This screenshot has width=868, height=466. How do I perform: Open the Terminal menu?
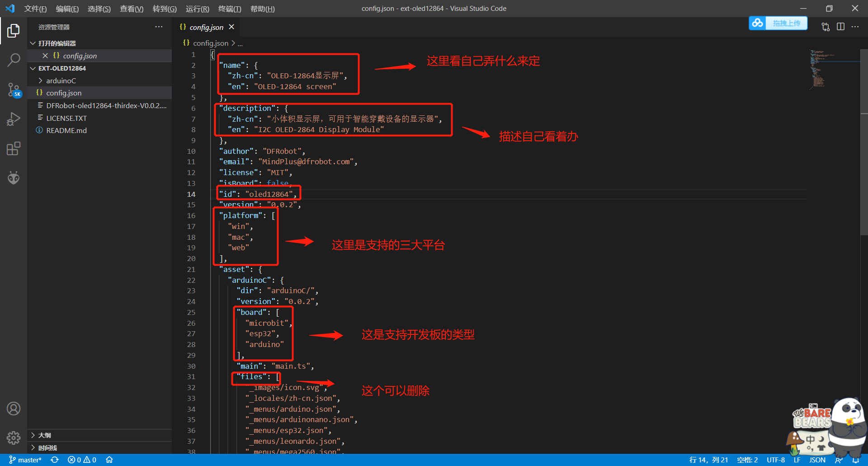click(x=230, y=9)
